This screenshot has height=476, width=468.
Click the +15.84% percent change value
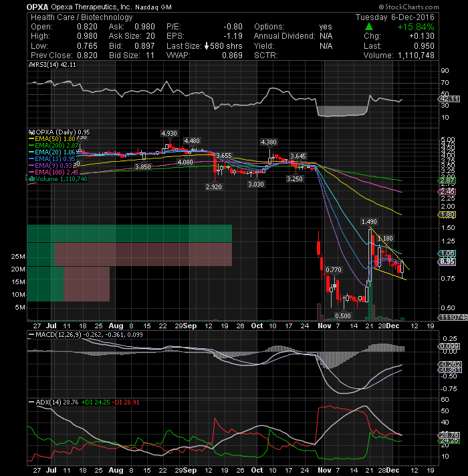(x=415, y=27)
